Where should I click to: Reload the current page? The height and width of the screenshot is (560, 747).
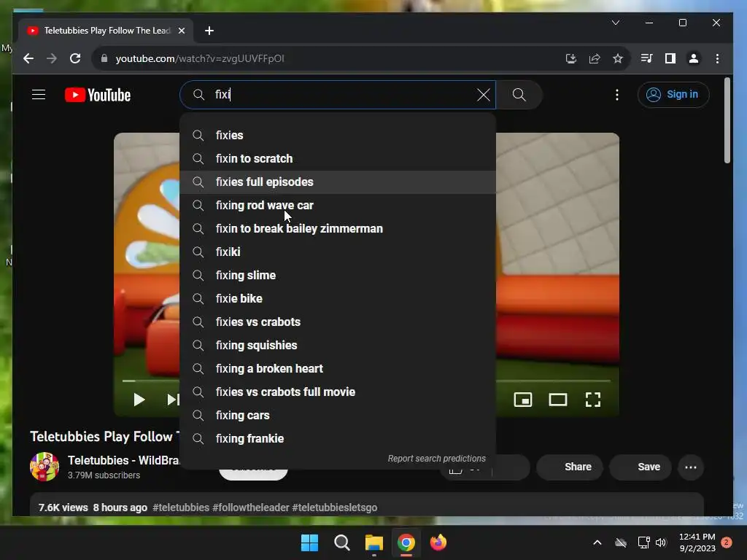click(x=75, y=58)
